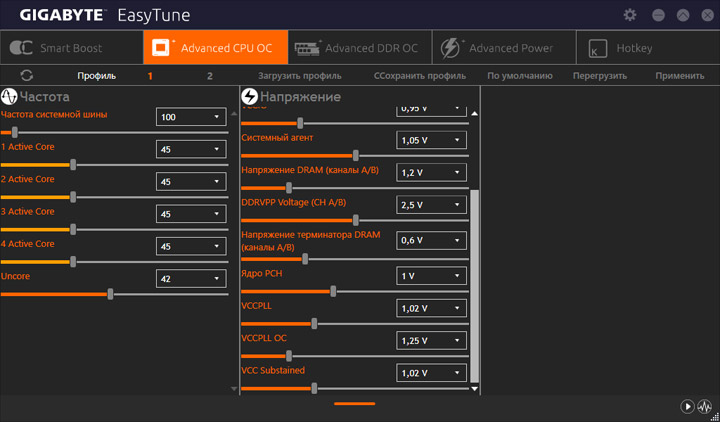720x422 pixels.
Task: Open the waveform monitor icon at bottom right
Action: [704, 406]
